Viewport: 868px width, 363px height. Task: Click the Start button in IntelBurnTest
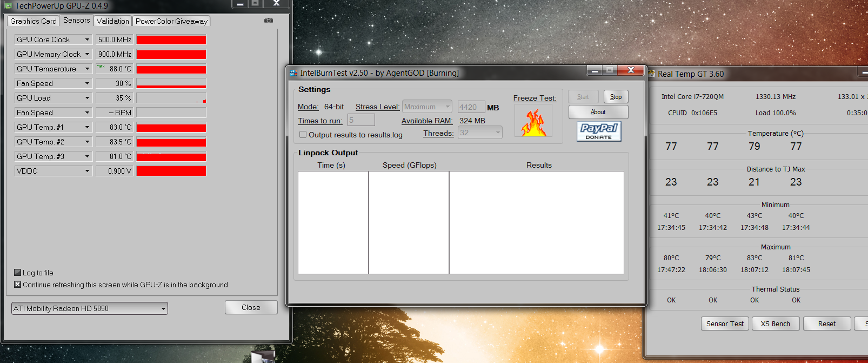click(x=583, y=97)
